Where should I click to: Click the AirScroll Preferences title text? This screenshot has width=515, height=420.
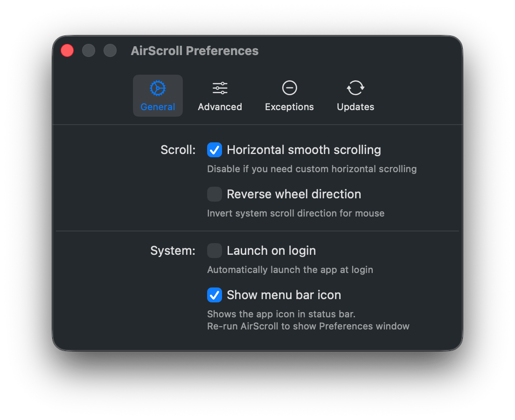click(195, 50)
